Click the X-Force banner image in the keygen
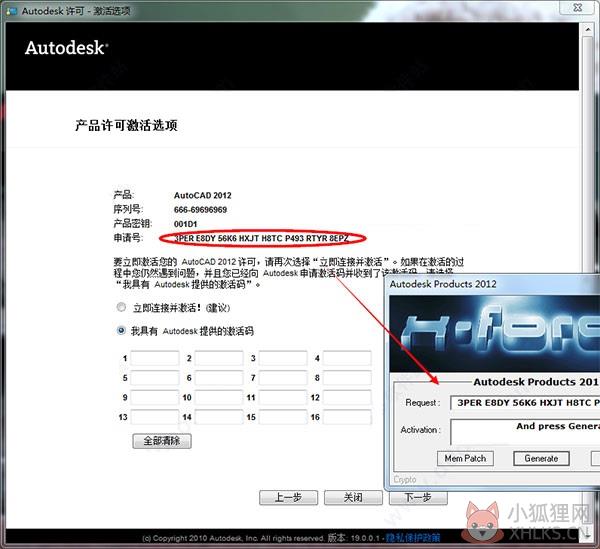 click(495, 334)
